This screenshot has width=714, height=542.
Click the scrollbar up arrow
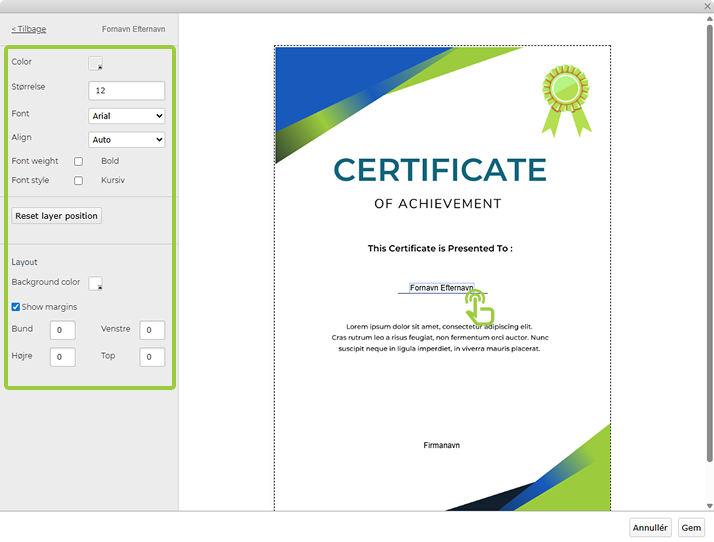pos(709,19)
